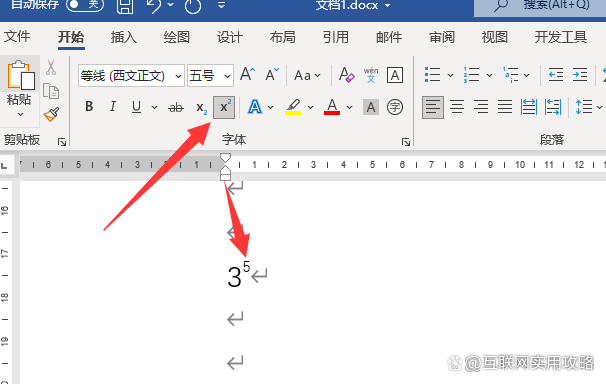Open the phonetic guide wén icon
The height and width of the screenshot is (384, 606).
point(371,75)
